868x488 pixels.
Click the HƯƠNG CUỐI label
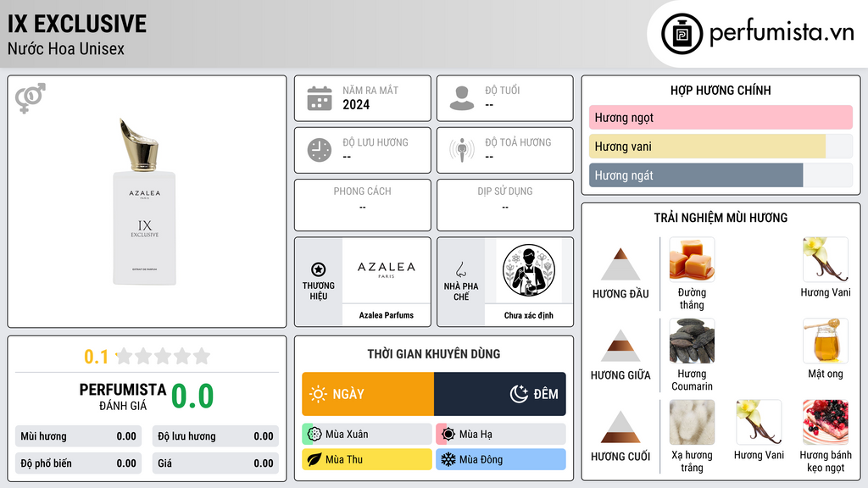coord(620,457)
